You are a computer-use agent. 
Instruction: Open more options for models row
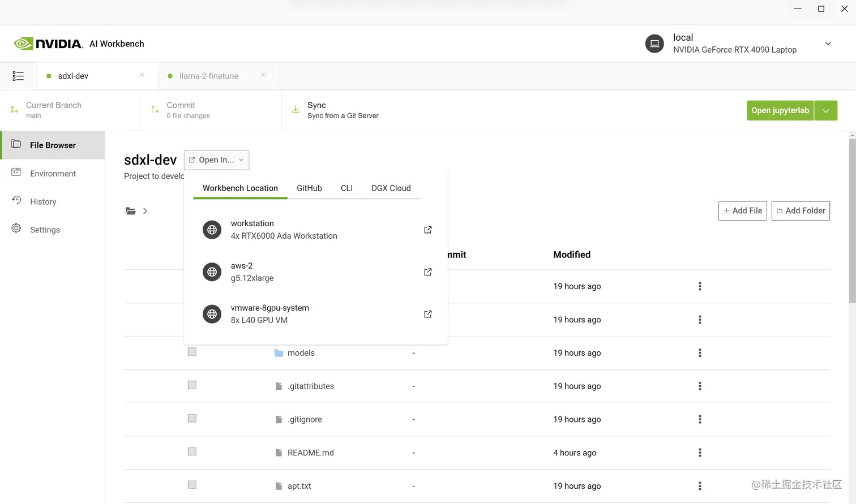pos(700,353)
